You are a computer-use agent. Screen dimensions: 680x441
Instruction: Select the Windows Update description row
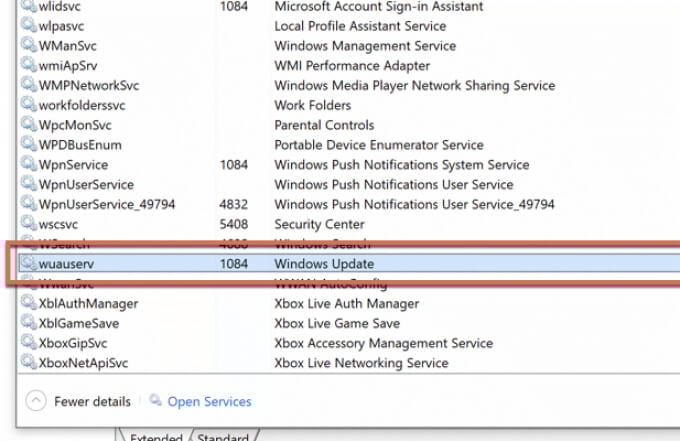point(324,264)
